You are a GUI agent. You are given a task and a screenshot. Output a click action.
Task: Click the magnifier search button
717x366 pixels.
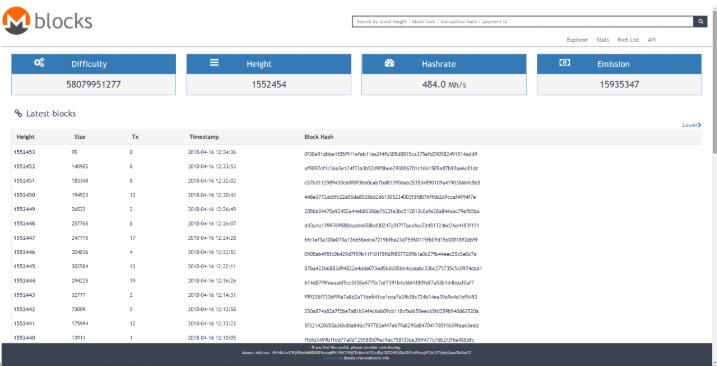[700, 22]
